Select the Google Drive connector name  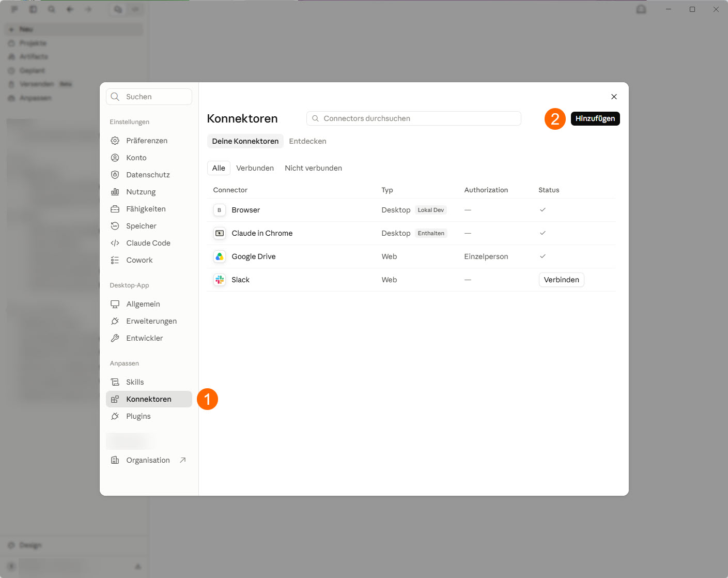[x=254, y=256]
